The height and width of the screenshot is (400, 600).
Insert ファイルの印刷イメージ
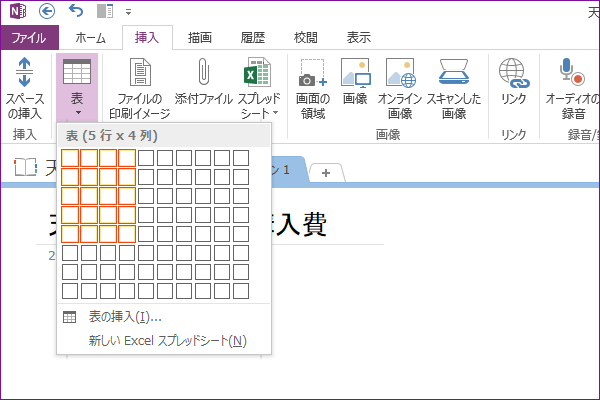click(x=140, y=88)
